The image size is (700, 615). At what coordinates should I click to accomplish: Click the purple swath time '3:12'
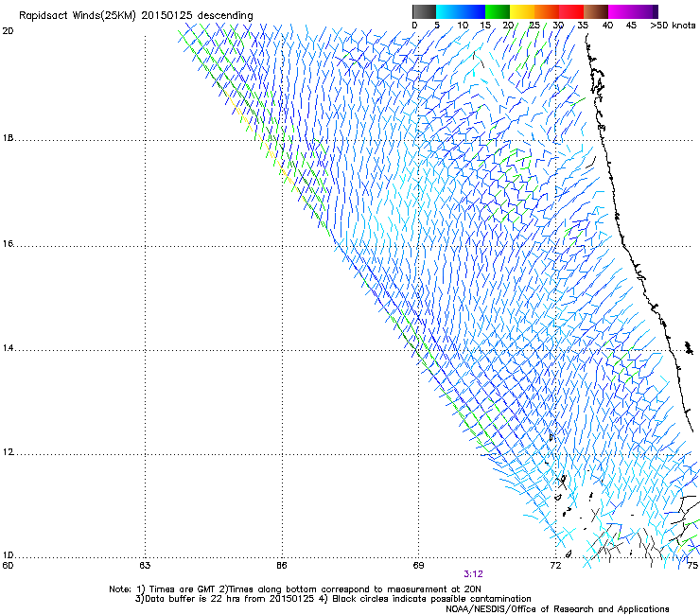click(473, 574)
